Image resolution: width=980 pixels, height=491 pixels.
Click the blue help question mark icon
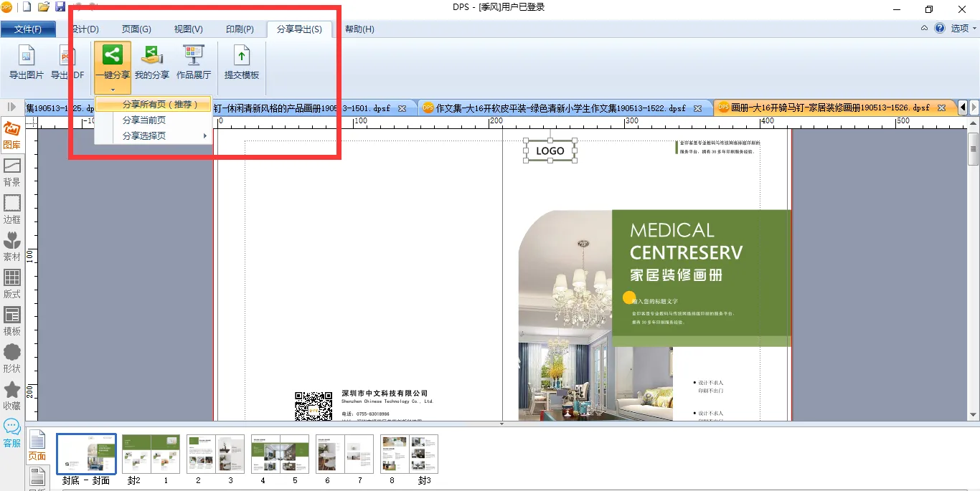940,29
